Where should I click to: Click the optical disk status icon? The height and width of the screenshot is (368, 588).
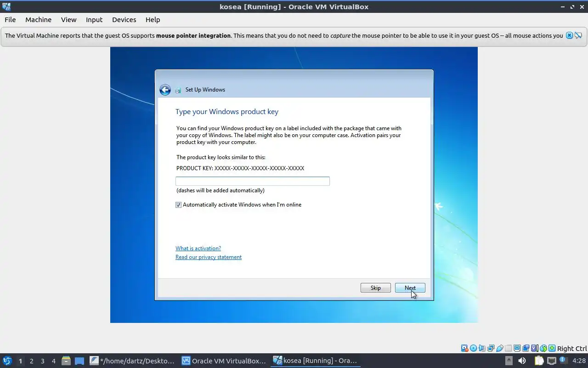pos(473,348)
